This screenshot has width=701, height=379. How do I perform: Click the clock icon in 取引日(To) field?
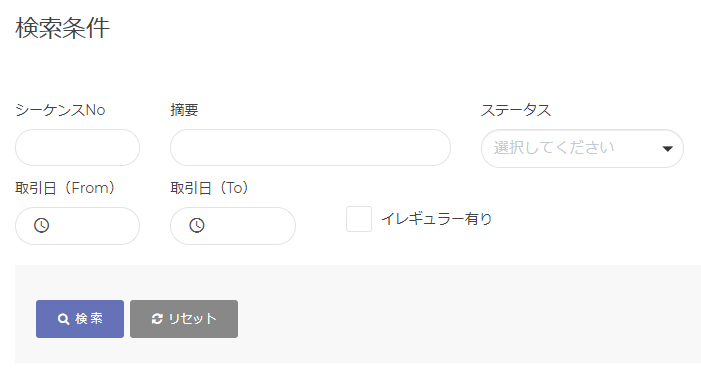pos(197,225)
